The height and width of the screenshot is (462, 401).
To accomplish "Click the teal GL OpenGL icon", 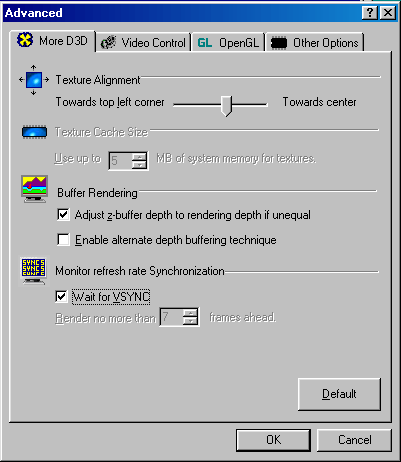I will (205, 43).
